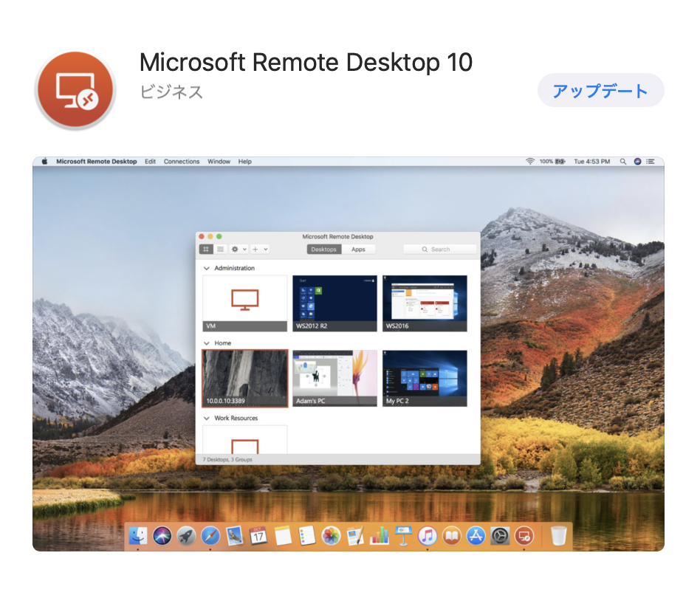The width and height of the screenshot is (700, 595).
Task: Click the 7 Desktops, 3 Groups status text
Action: click(x=227, y=459)
